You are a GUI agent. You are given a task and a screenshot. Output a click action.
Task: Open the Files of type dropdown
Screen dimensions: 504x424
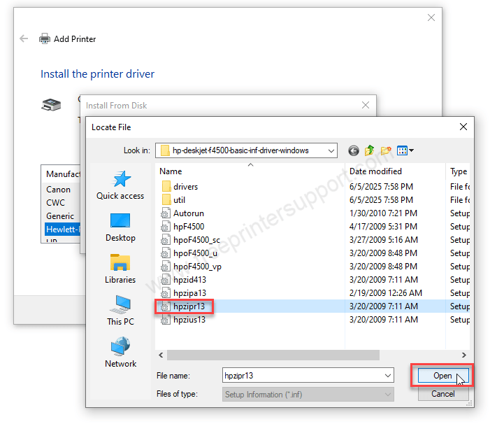[308, 395]
